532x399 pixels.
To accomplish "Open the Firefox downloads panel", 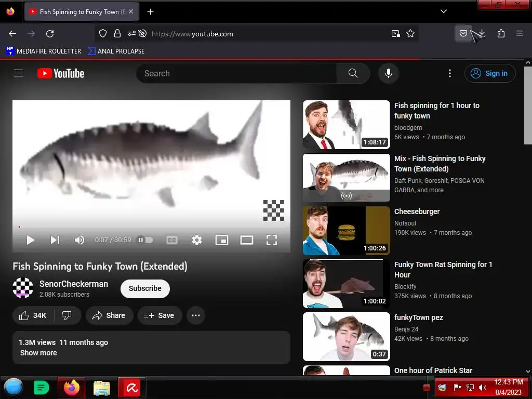I will [x=482, y=33].
